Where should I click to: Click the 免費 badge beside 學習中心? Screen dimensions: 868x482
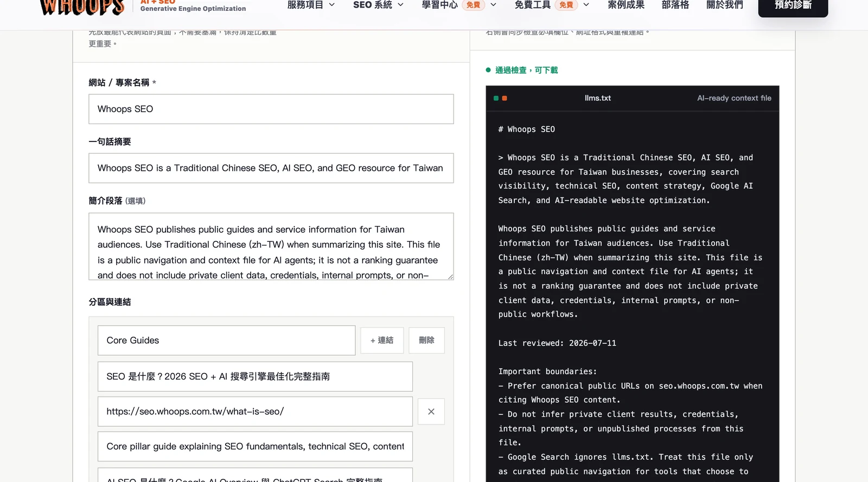[474, 5]
